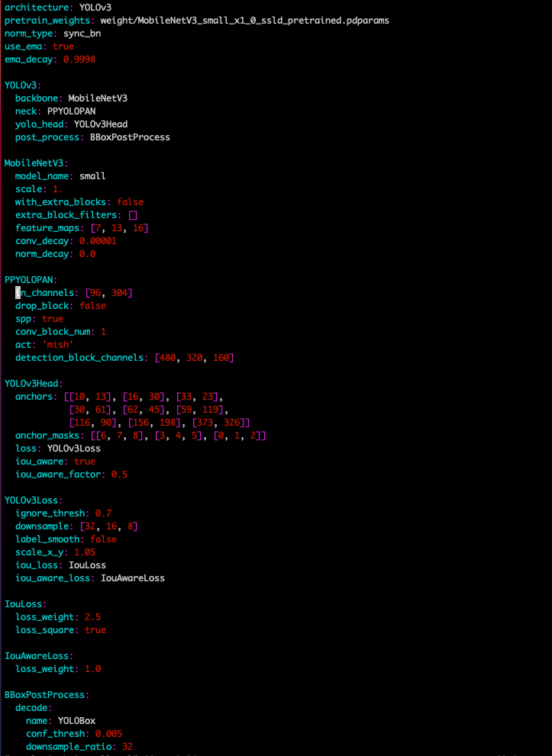The image size is (552, 756).
Task: Select the 'BBoxPostProcess' value after post_process
Action: point(131,137)
